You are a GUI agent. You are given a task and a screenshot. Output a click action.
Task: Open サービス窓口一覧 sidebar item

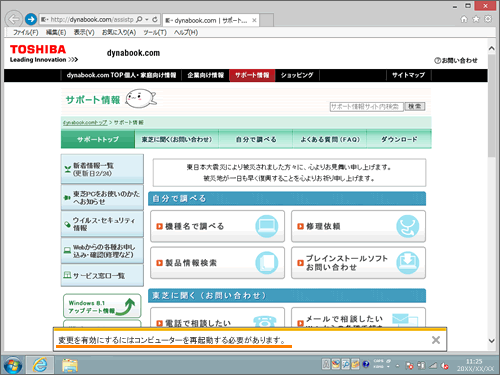[x=102, y=275]
